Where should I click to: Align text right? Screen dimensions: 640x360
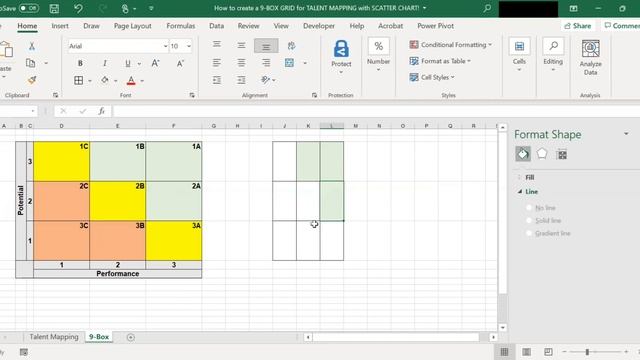tap(266, 62)
